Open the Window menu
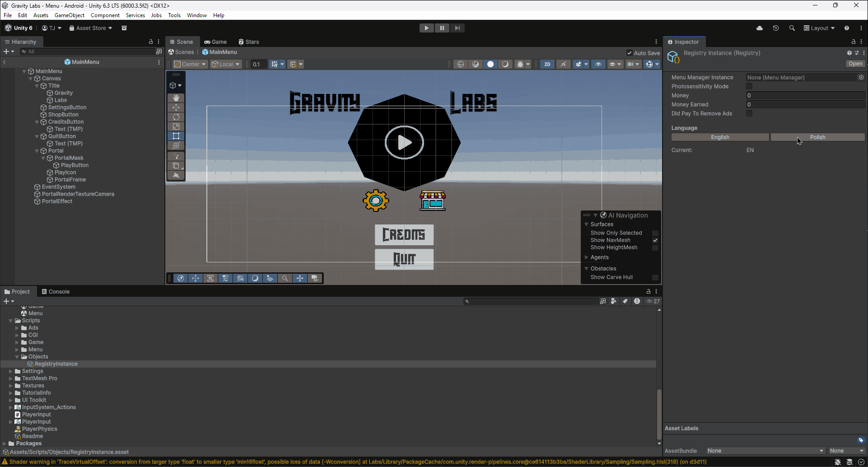 point(197,15)
